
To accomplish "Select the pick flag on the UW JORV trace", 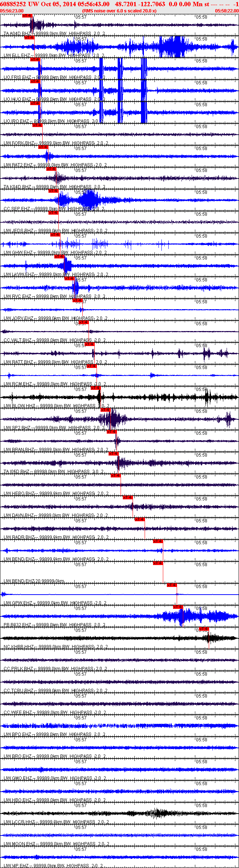I will [x=78, y=300].
